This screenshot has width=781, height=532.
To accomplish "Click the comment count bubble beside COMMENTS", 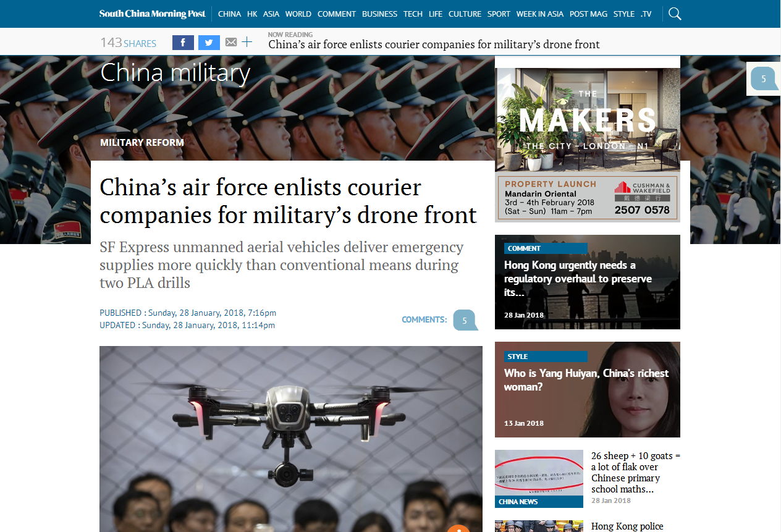I will (x=465, y=320).
